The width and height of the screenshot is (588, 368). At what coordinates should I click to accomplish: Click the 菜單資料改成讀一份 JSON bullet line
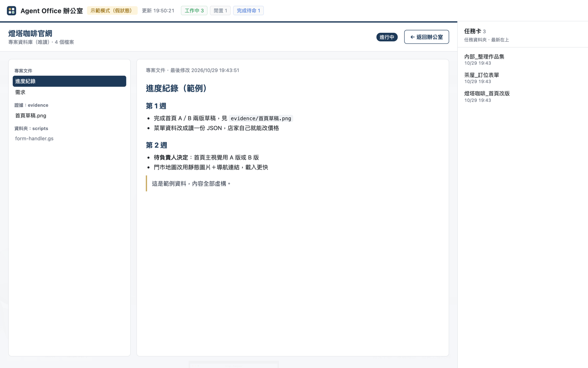tap(216, 128)
